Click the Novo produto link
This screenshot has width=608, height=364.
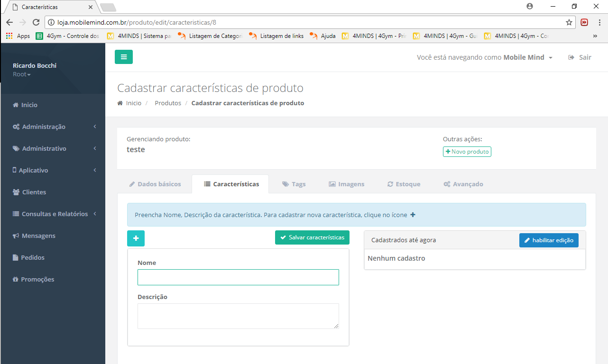coord(467,152)
